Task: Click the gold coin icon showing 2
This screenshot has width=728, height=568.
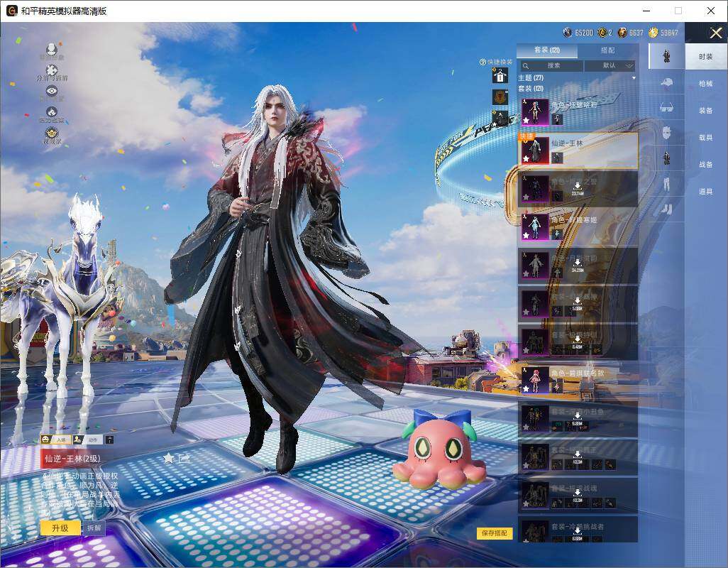Action: pyautogui.click(x=602, y=33)
